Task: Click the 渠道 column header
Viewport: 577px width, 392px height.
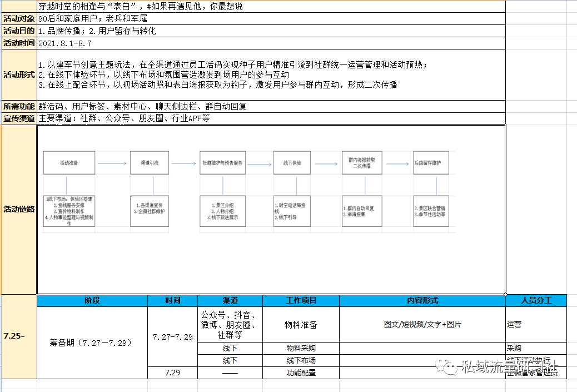Action: coord(230,300)
